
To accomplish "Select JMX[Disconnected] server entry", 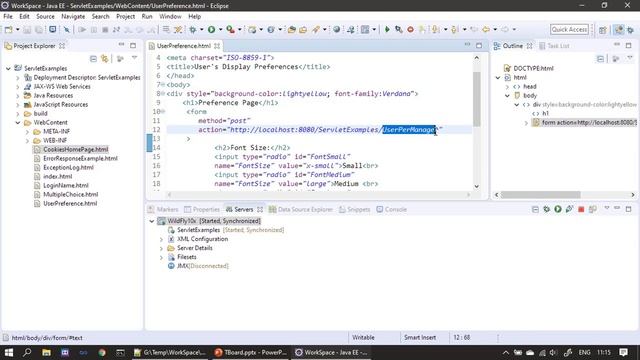I will point(202,266).
